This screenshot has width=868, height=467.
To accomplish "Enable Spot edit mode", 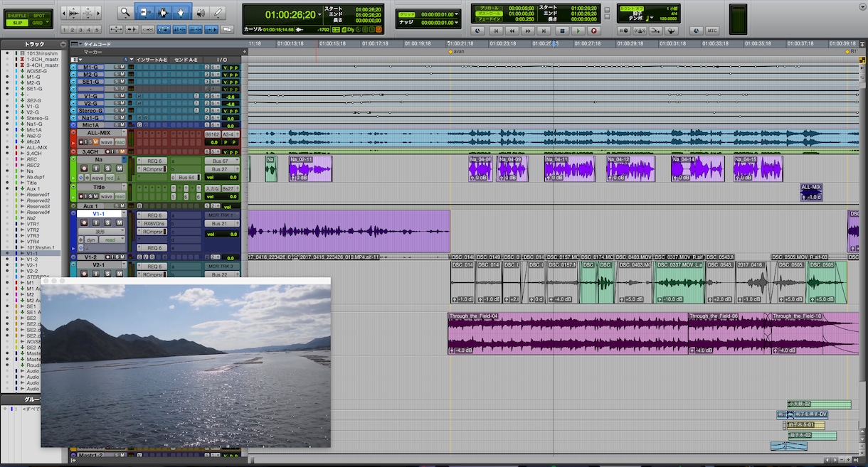I will (x=38, y=14).
